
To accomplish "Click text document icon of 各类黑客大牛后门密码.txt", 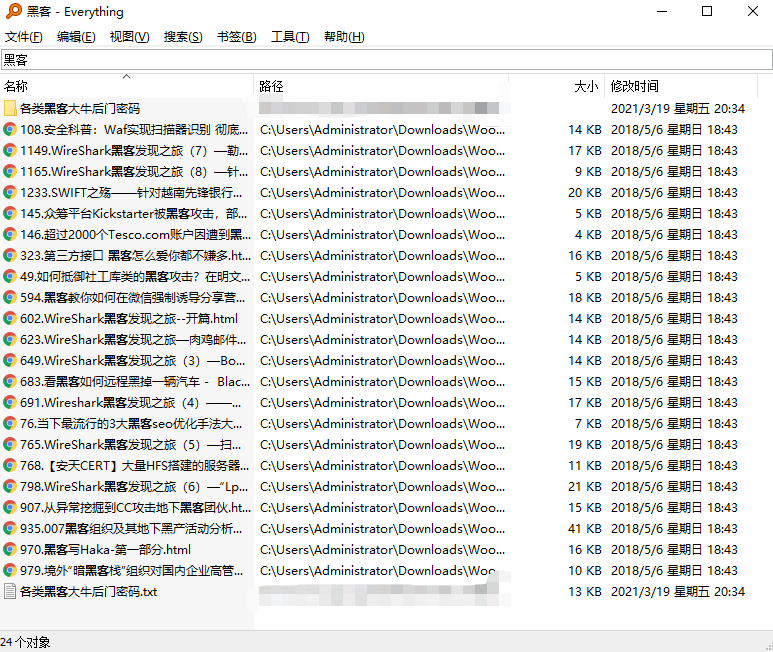I will point(9,591).
